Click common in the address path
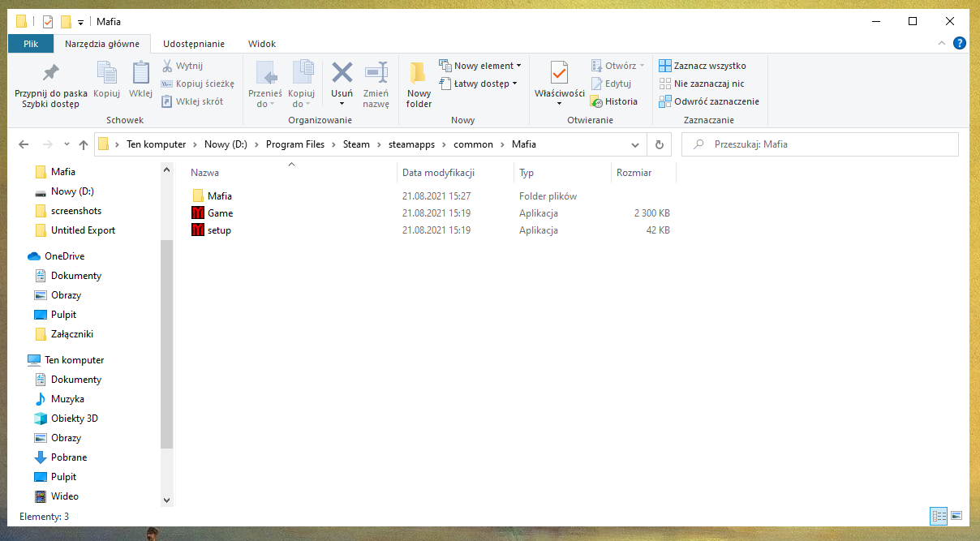The width and height of the screenshot is (980, 541). click(474, 144)
